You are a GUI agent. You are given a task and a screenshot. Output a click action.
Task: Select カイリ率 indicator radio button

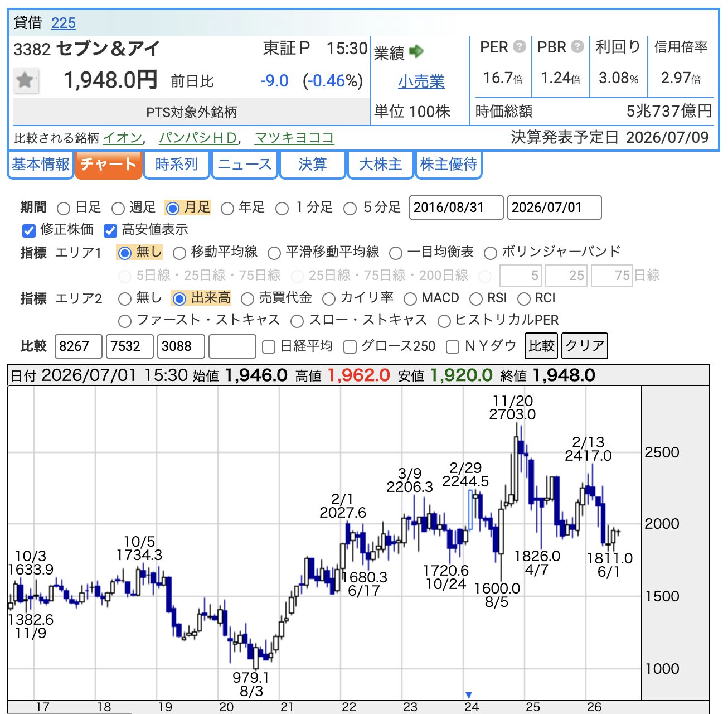(329, 299)
